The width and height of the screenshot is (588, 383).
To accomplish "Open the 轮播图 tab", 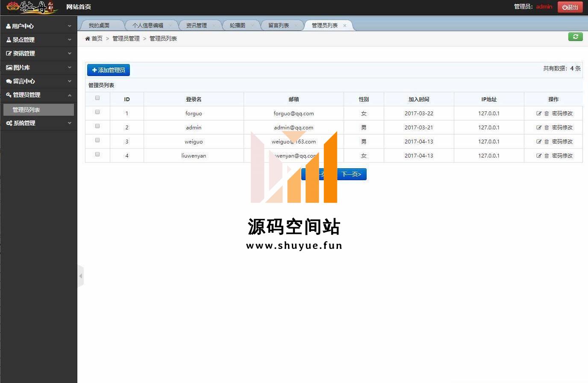I will [238, 26].
